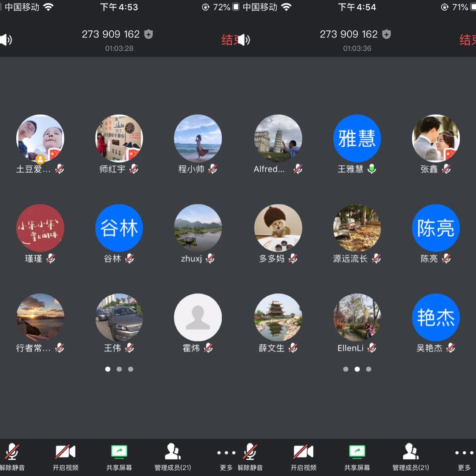Expand the 更多 menu in the right screenshot toolbar
Image resolution: width=476 pixels, height=476 pixels.
[x=464, y=457]
